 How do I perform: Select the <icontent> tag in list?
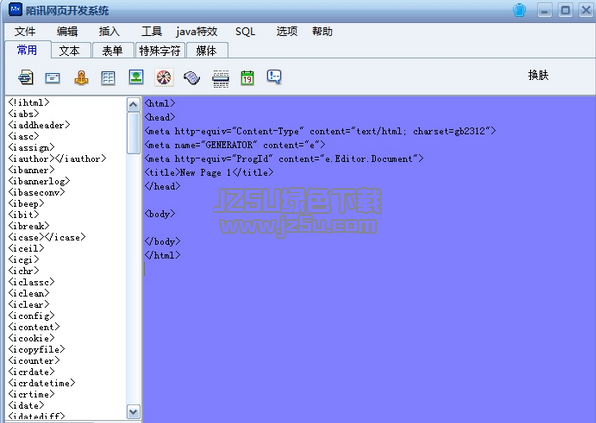[x=34, y=327]
